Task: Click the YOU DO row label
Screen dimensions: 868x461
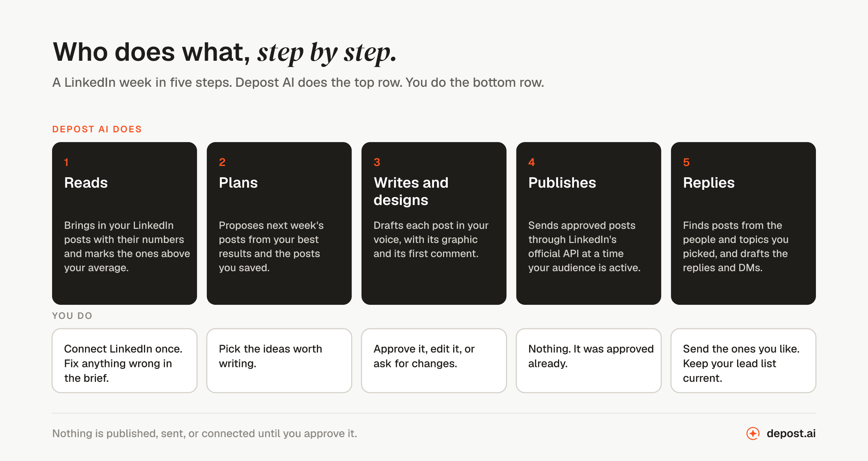Action: [72, 316]
